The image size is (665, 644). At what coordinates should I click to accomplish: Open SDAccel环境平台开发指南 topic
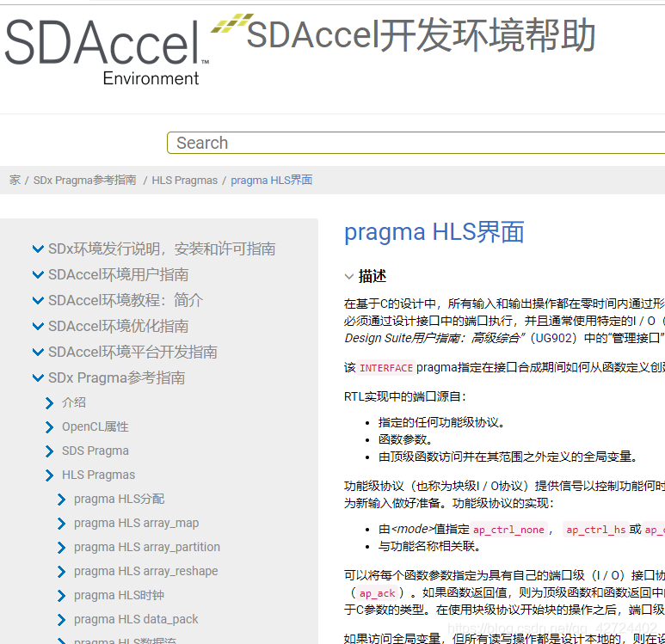coord(132,352)
